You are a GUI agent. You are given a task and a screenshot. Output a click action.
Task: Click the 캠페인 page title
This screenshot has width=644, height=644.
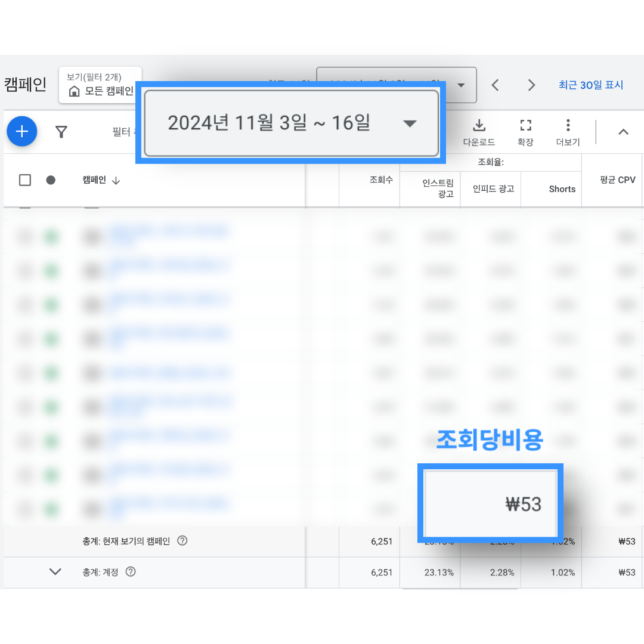click(25, 84)
